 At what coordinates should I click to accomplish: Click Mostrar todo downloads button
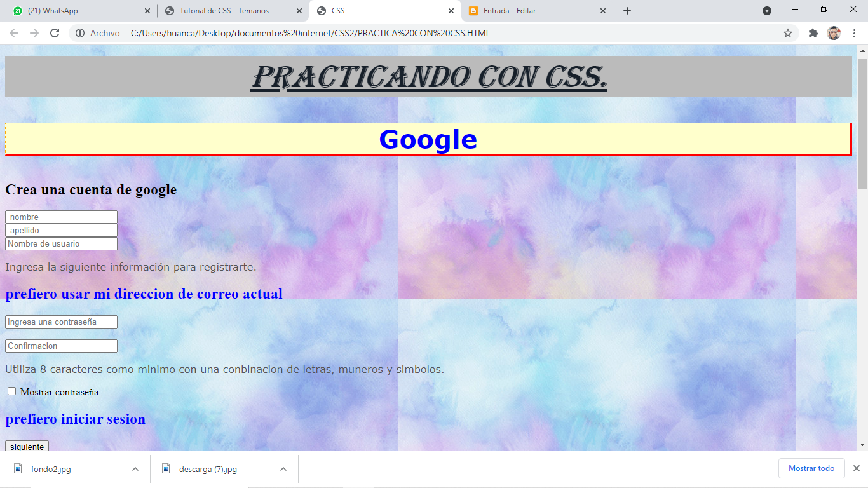point(811,468)
